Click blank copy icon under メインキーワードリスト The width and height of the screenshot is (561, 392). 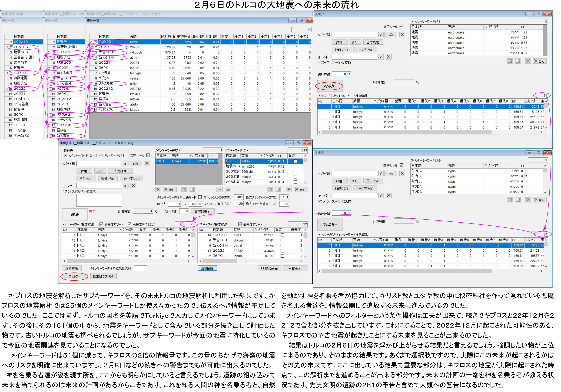pyautogui.click(x=184, y=190)
